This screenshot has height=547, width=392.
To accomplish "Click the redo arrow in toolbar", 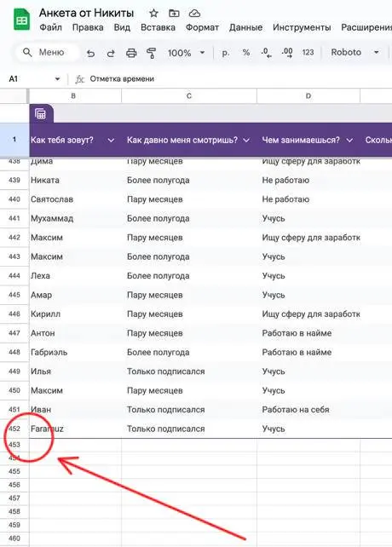I will coord(111,53).
